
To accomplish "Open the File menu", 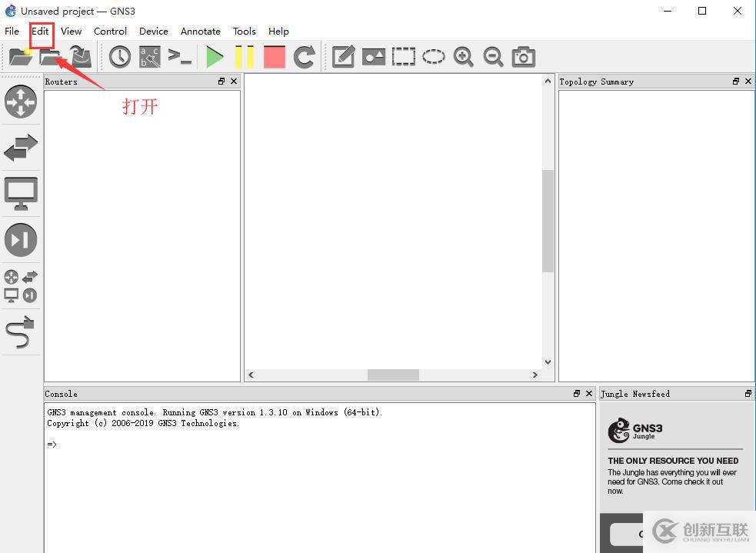I will pos(12,32).
